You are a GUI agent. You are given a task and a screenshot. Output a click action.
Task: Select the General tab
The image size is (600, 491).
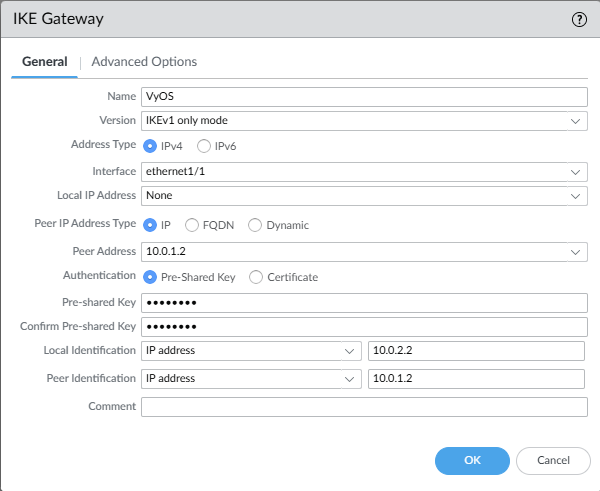coord(44,62)
